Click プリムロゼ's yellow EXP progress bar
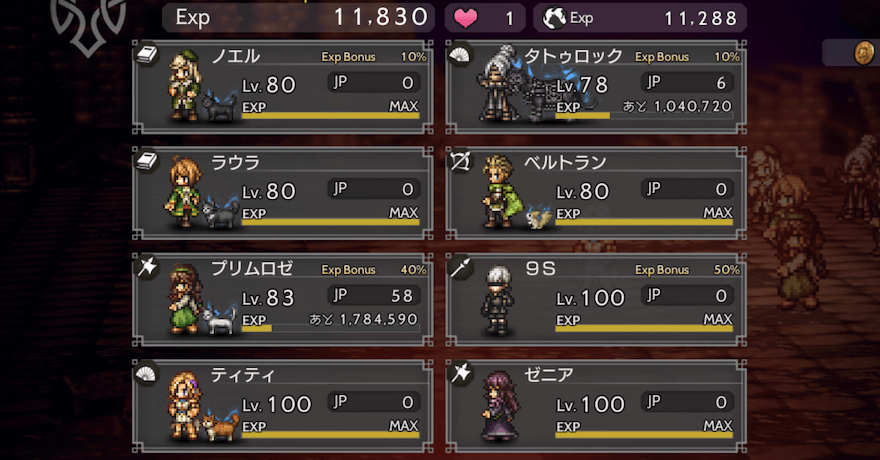Image resolution: width=880 pixels, height=460 pixels. pos(331,328)
